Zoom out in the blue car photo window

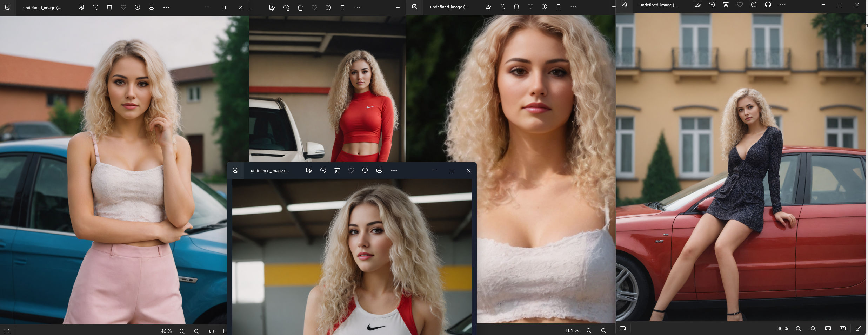coord(182,331)
